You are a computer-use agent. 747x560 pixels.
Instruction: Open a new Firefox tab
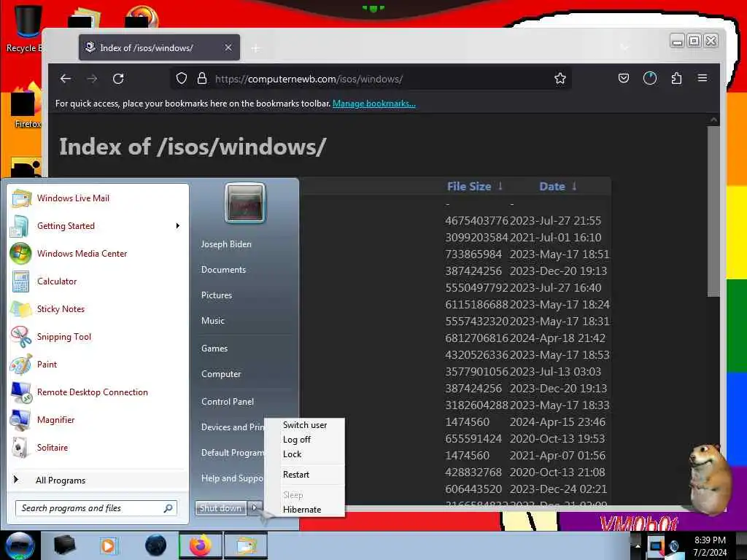(256, 48)
